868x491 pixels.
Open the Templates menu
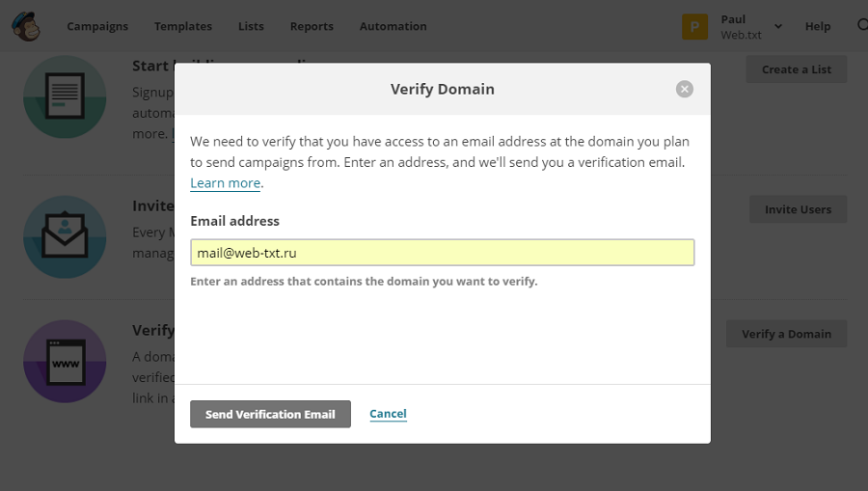[183, 27]
